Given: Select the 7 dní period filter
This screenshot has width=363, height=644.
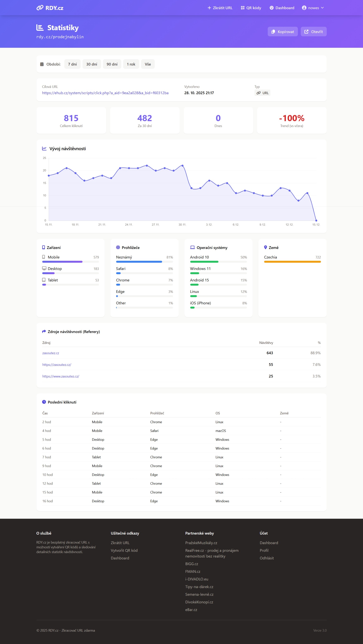Looking at the screenshot, I should [72, 64].
